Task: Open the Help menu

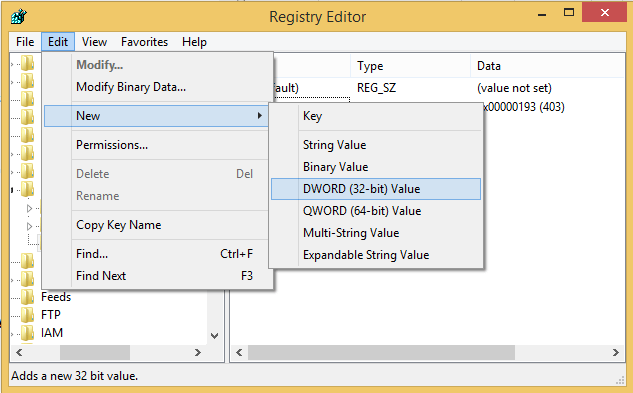Action: (194, 42)
